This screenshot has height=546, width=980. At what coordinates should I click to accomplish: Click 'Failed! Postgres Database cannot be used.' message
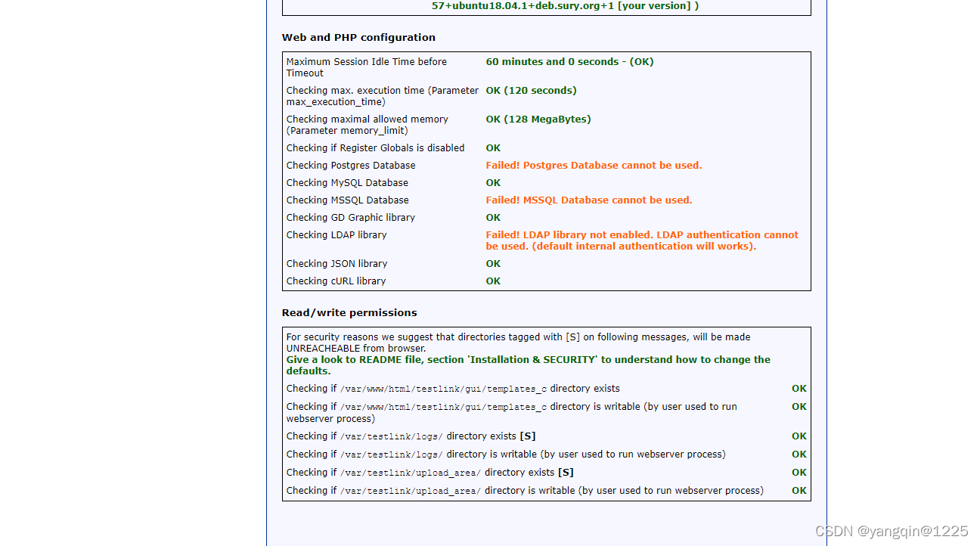pyautogui.click(x=594, y=166)
